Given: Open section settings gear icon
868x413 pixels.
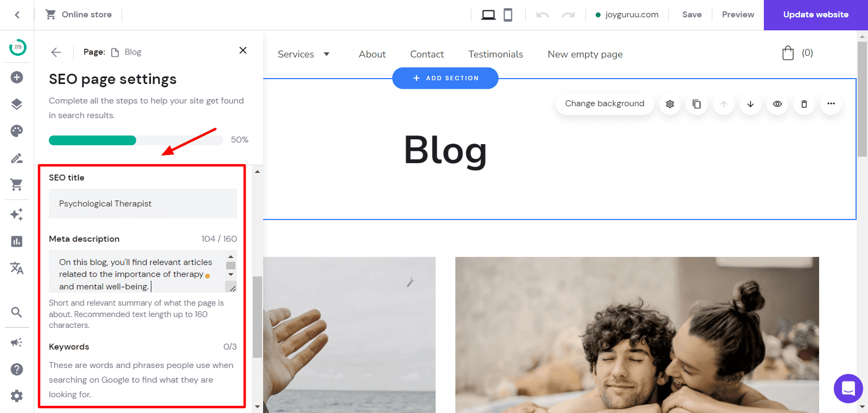Looking at the screenshot, I should pyautogui.click(x=670, y=104).
